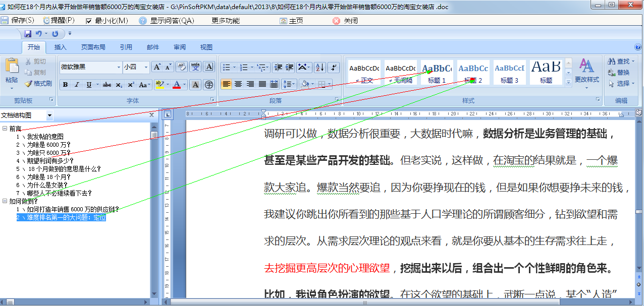
Task: Open the font size dropdown (小四)
Action: 146,67
